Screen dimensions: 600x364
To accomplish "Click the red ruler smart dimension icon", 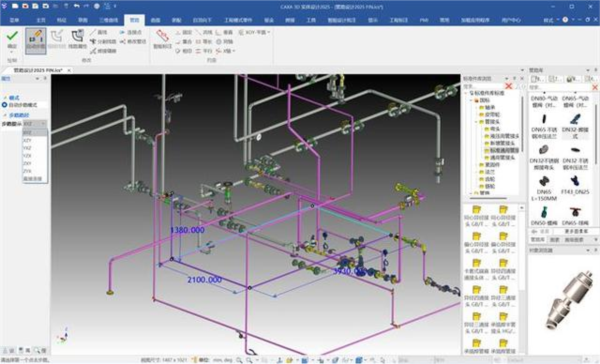I will click(163, 36).
